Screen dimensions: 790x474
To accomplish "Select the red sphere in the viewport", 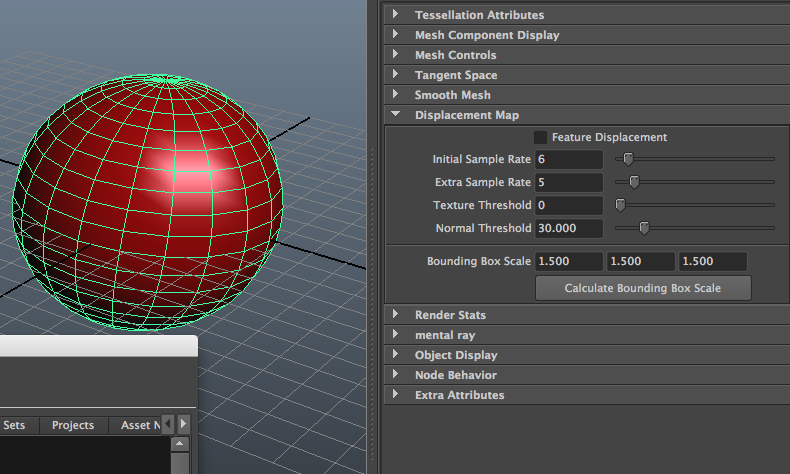I will click(x=147, y=201).
